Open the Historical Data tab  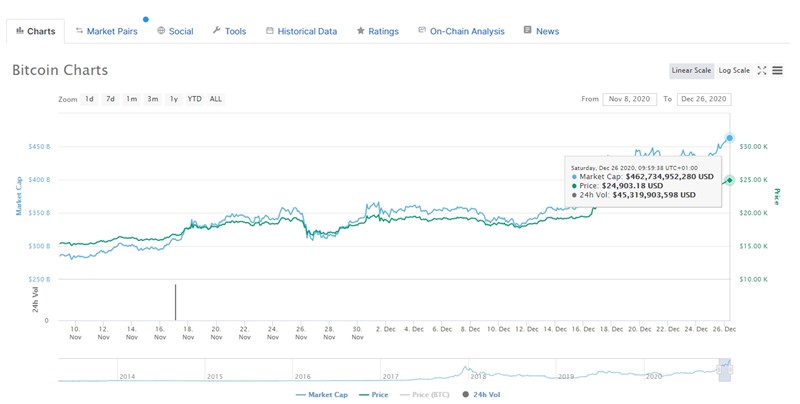point(301,31)
